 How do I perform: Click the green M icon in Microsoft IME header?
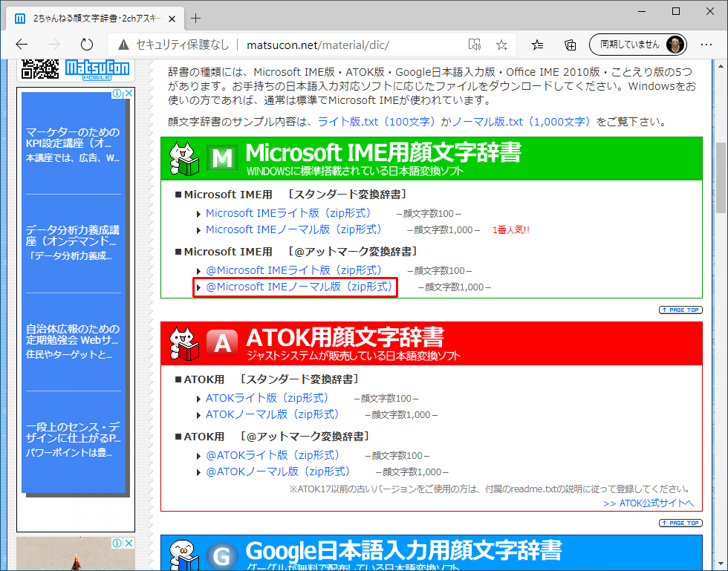click(222, 158)
